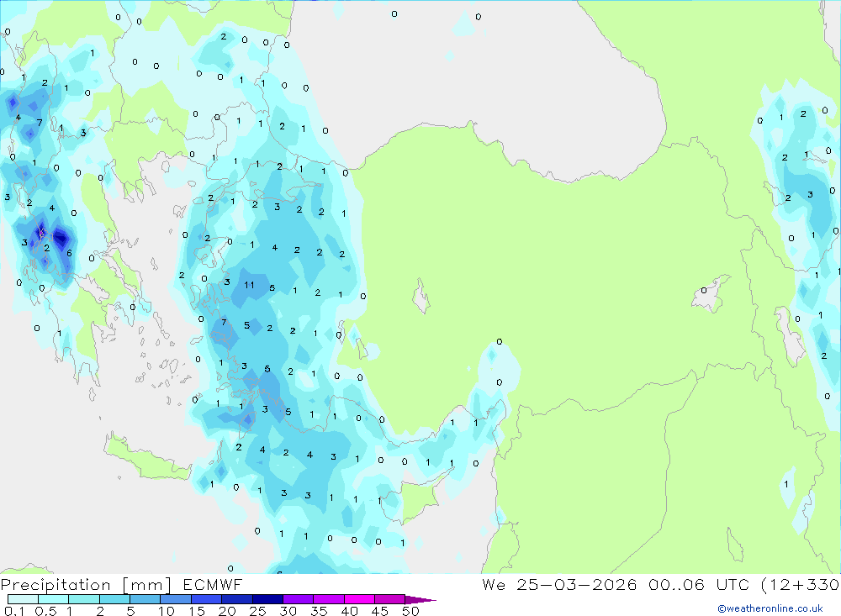Click legend tick label '20'
The width and height of the screenshot is (841, 616).
pos(227,611)
